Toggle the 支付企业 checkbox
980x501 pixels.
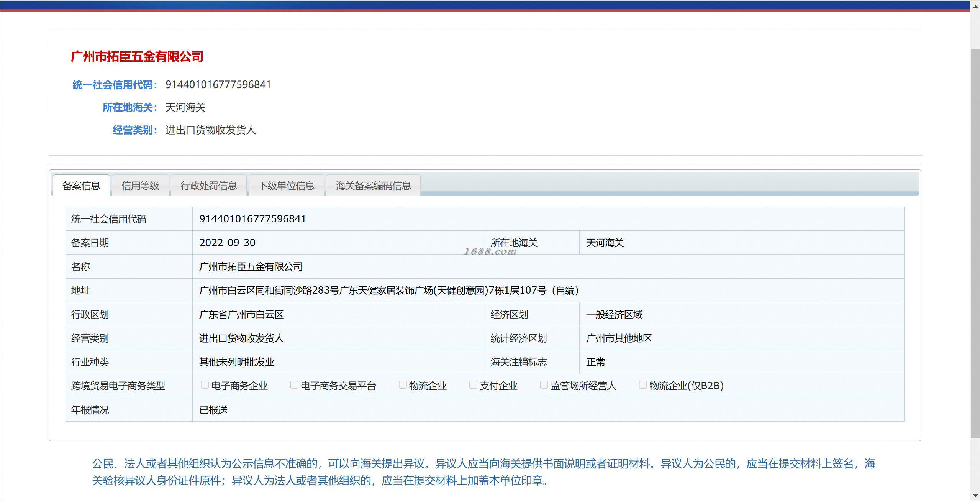tap(474, 385)
